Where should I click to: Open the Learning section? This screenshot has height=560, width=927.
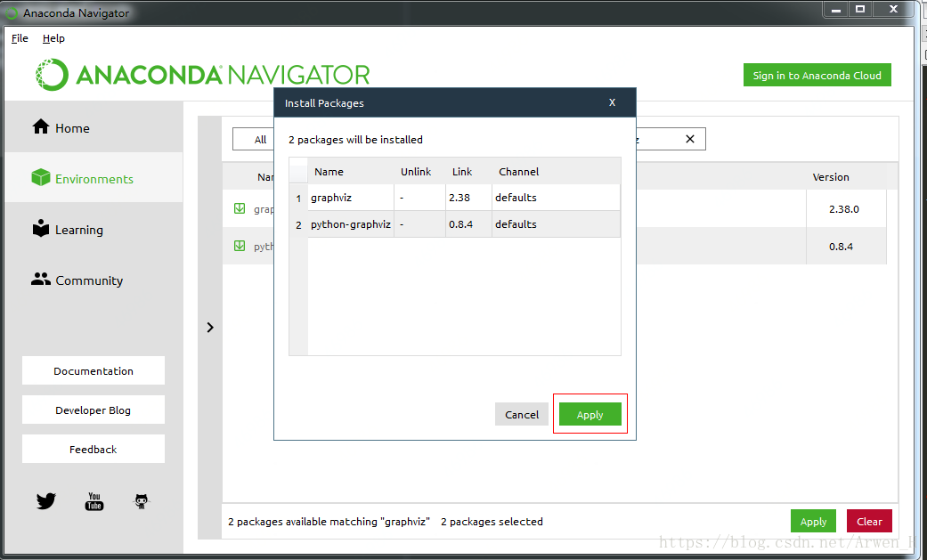coord(94,229)
